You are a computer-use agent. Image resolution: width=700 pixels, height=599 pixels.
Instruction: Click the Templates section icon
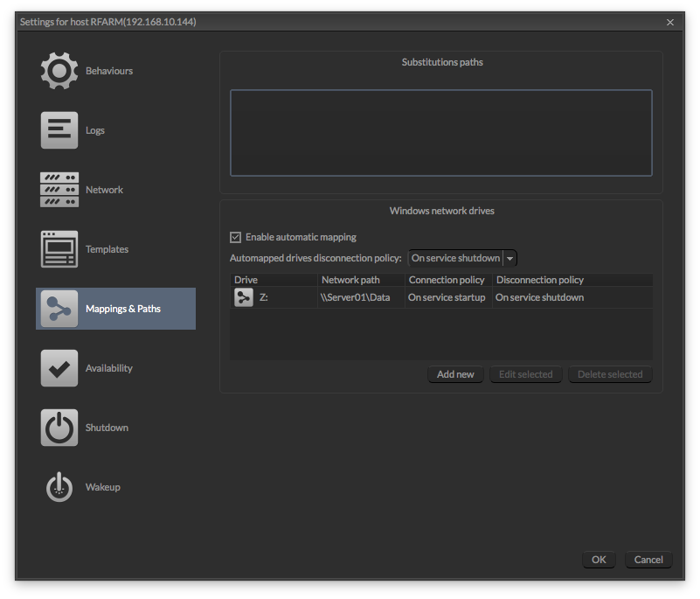click(x=59, y=248)
